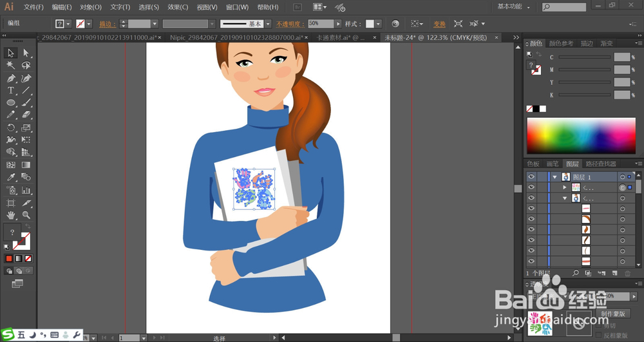This screenshot has width=644, height=342.
Task: Hide the first sublayer under 图层 1
Action: click(531, 187)
